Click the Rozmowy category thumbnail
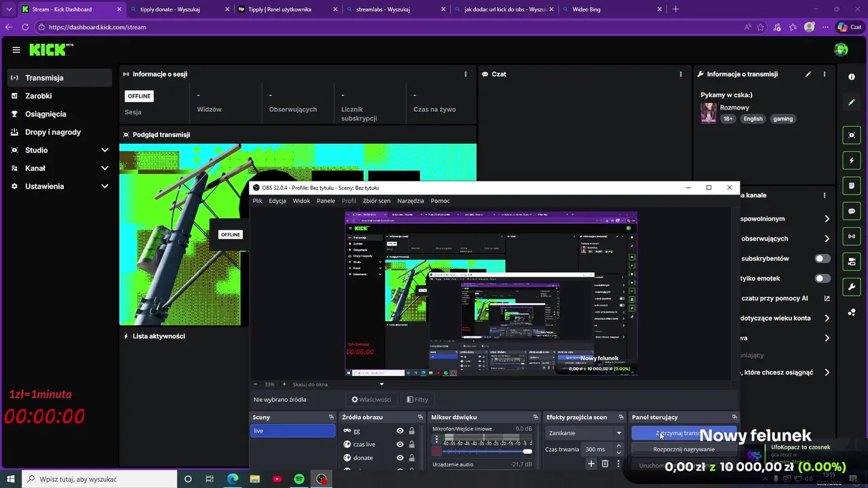Screen dimensions: 868x488 709,113
